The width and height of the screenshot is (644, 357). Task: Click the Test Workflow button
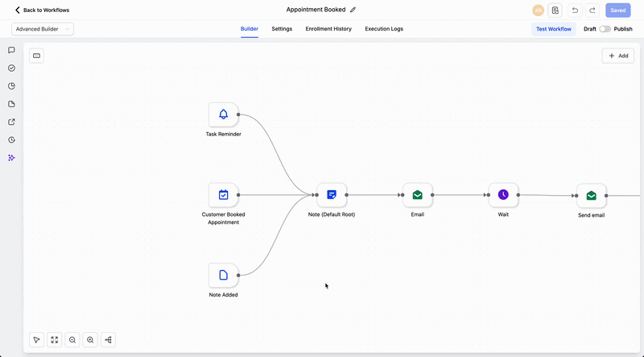pyautogui.click(x=554, y=29)
